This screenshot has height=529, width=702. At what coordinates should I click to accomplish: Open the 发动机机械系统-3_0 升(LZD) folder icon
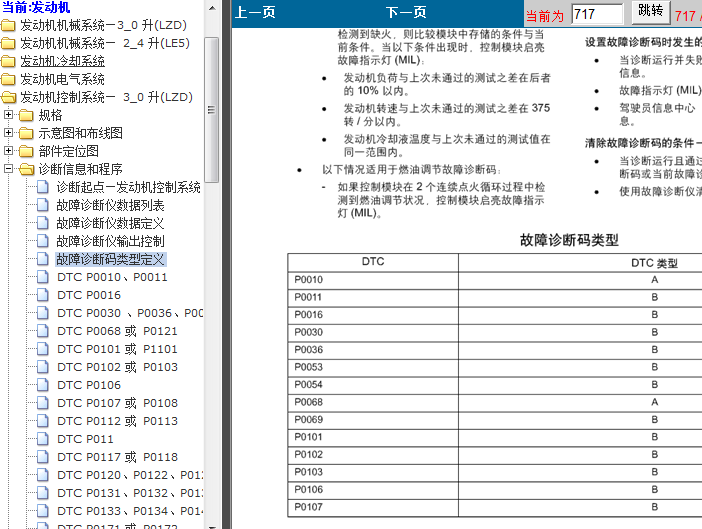[x=8, y=26]
